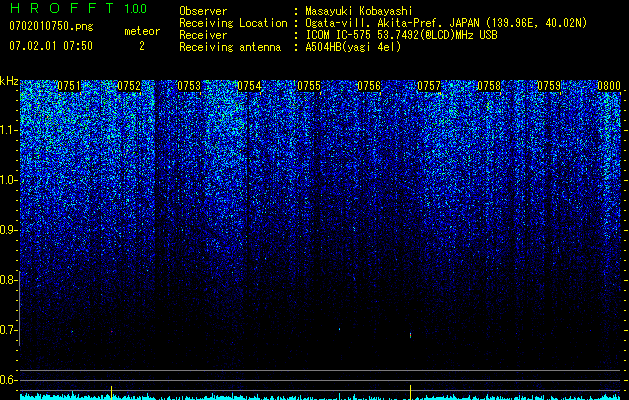The image size is (629, 400).
Task: Click the 1.1 frequency axis label
Action: click(x=8, y=130)
